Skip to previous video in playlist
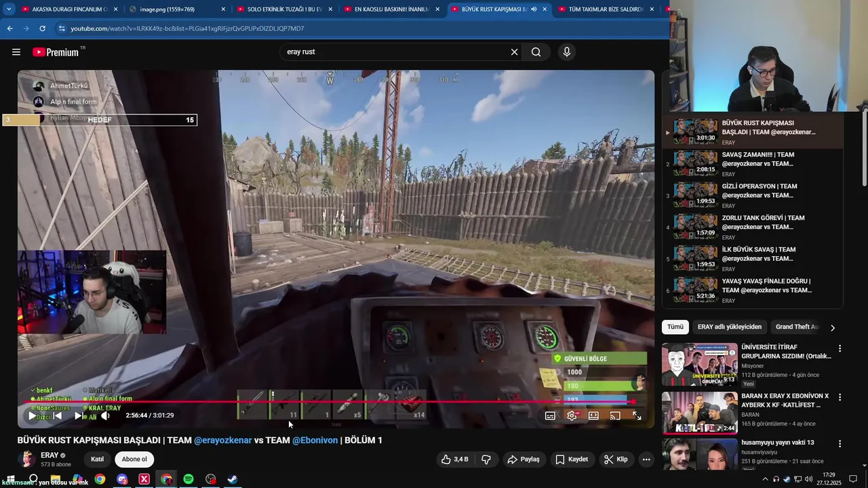Image resolution: width=868 pixels, height=488 pixels. pyautogui.click(x=57, y=415)
